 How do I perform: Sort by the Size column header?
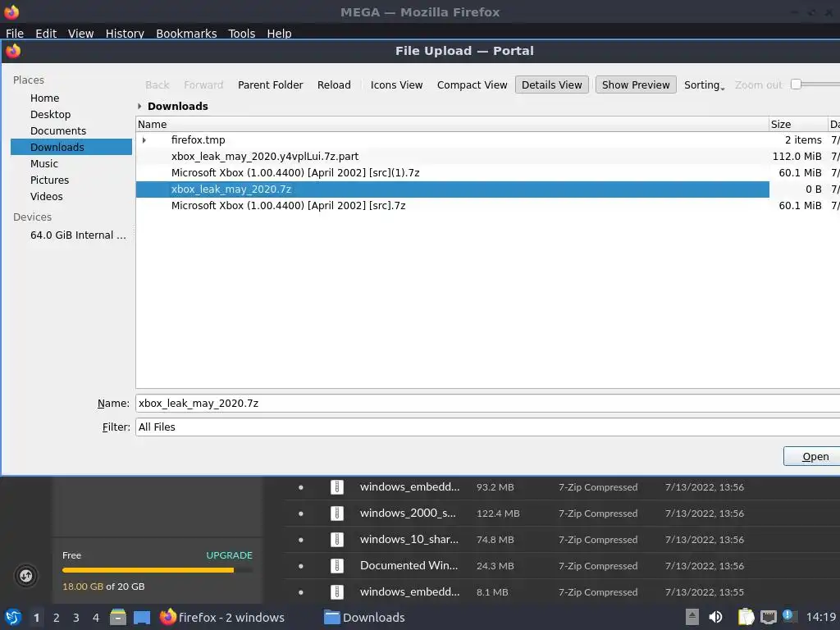pyautogui.click(x=797, y=125)
